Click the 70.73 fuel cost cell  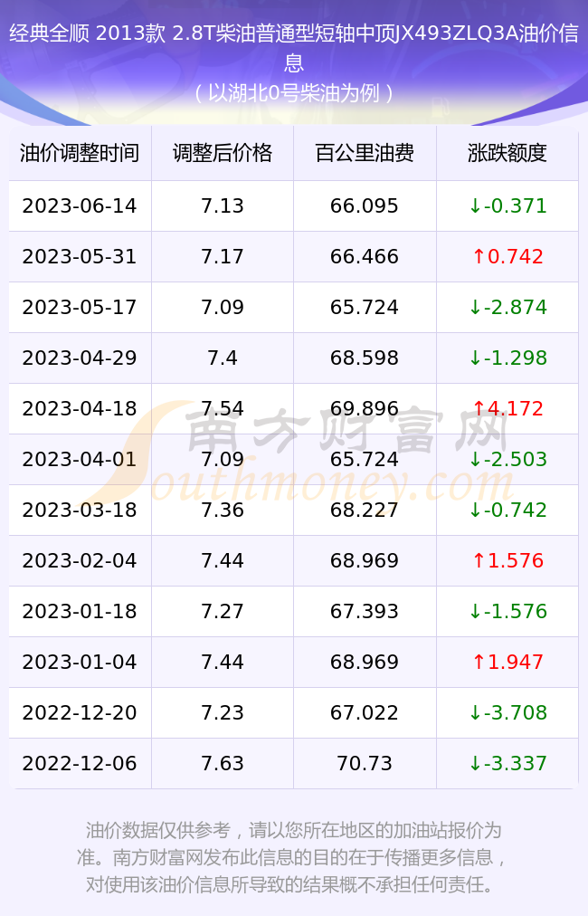[365, 764]
